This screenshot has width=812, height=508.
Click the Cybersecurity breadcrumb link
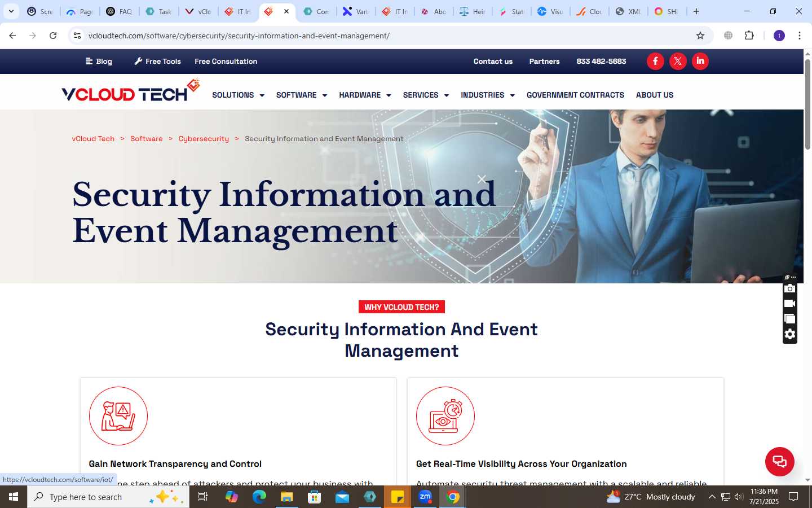pyautogui.click(x=204, y=138)
